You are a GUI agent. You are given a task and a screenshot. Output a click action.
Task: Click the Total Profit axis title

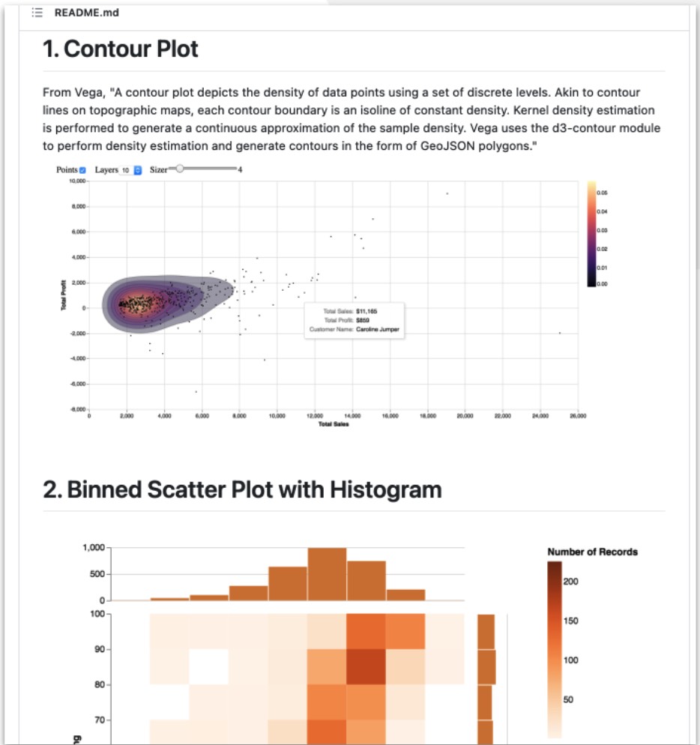[63, 295]
